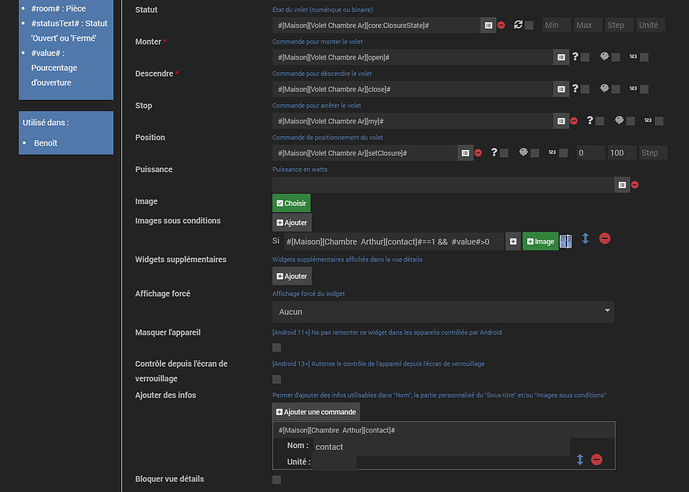This screenshot has width=689, height=492.
Task: Click reorder arrows on contact info row
Action: (580, 459)
